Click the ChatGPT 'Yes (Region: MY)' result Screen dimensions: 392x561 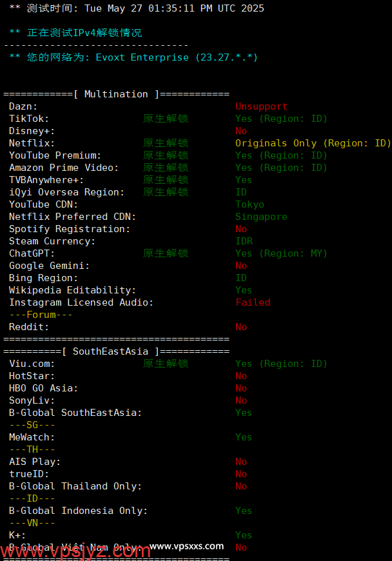pyautogui.click(x=281, y=253)
